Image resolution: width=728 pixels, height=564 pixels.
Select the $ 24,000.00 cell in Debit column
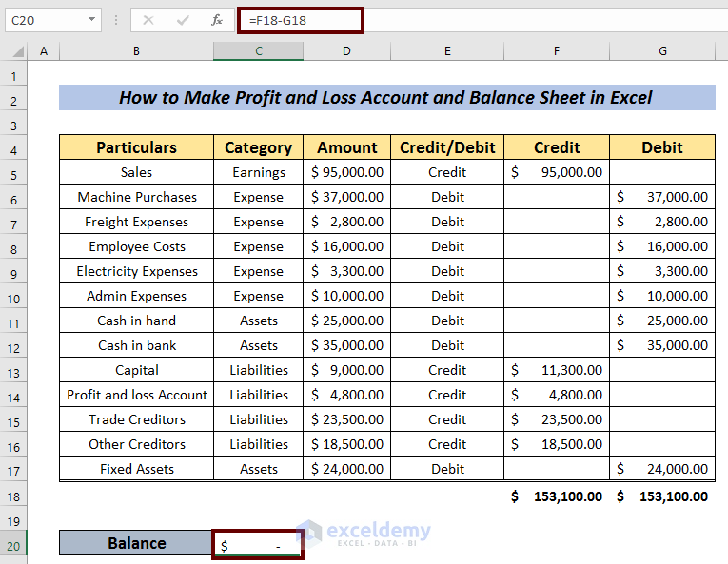tap(662, 469)
